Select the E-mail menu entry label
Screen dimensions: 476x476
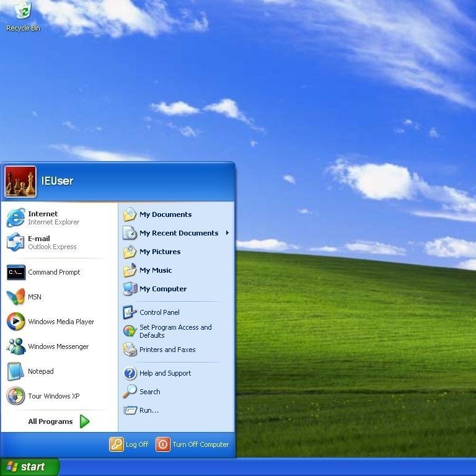pyautogui.click(x=39, y=239)
